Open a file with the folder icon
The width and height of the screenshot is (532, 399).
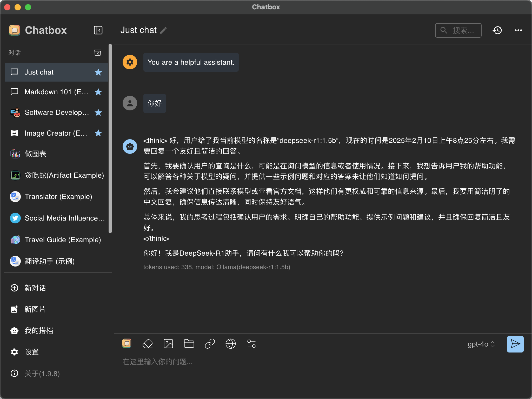tap(189, 344)
